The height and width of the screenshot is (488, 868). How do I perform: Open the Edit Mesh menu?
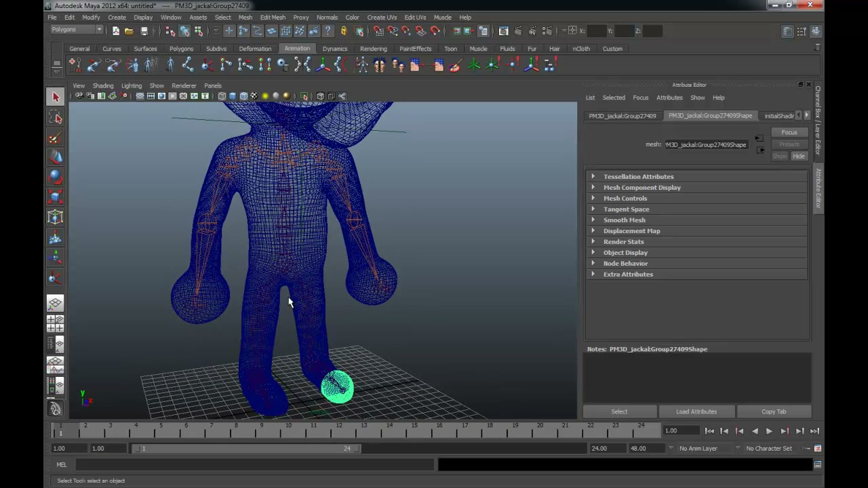(273, 17)
